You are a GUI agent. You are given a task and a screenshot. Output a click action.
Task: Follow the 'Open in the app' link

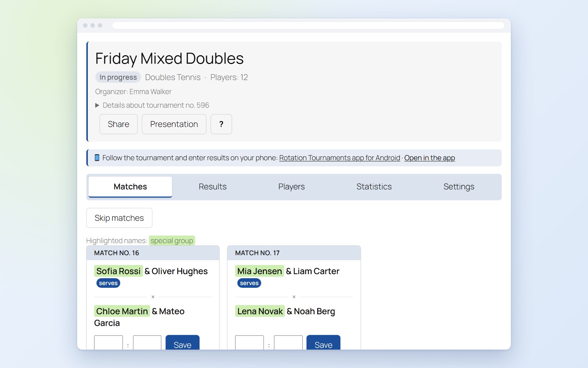coord(430,158)
